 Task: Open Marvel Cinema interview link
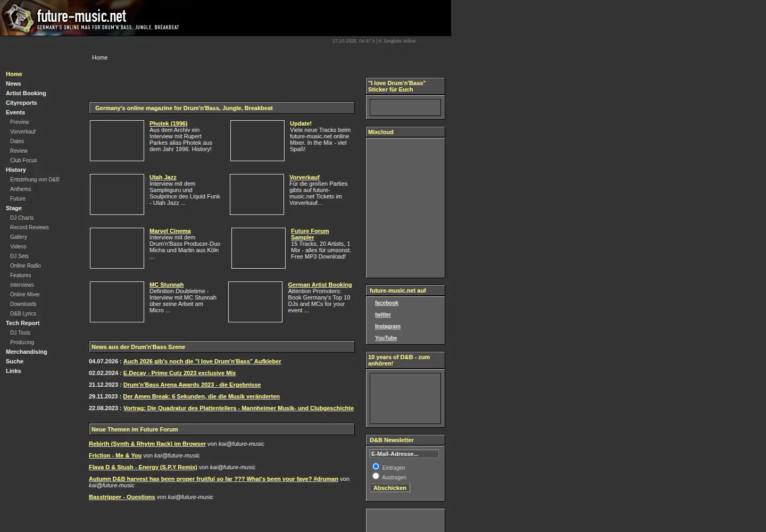(x=170, y=231)
